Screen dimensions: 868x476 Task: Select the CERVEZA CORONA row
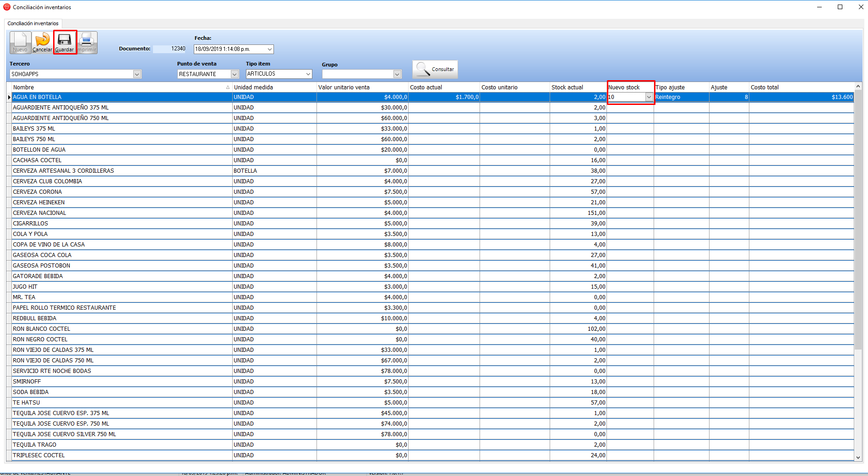pyautogui.click(x=38, y=192)
